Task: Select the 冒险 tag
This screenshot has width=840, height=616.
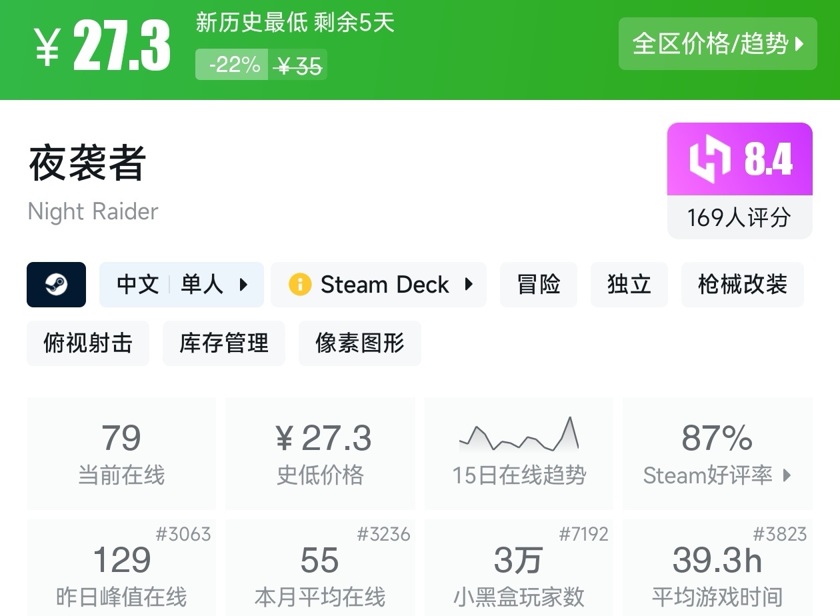Action: (x=539, y=285)
